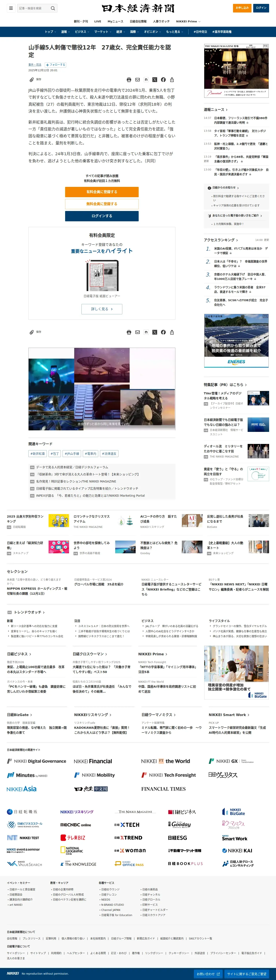The width and height of the screenshot is (276, 980).
Task: Click the dark blue ログインする button
Action: pos(102,216)
